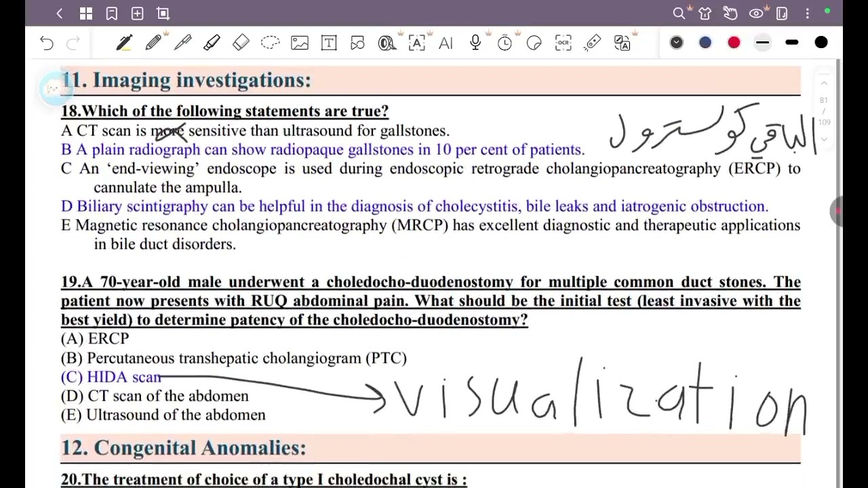Click option "D Biliary scintigraphy can be helpful"
The image size is (868, 488).
click(414, 207)
